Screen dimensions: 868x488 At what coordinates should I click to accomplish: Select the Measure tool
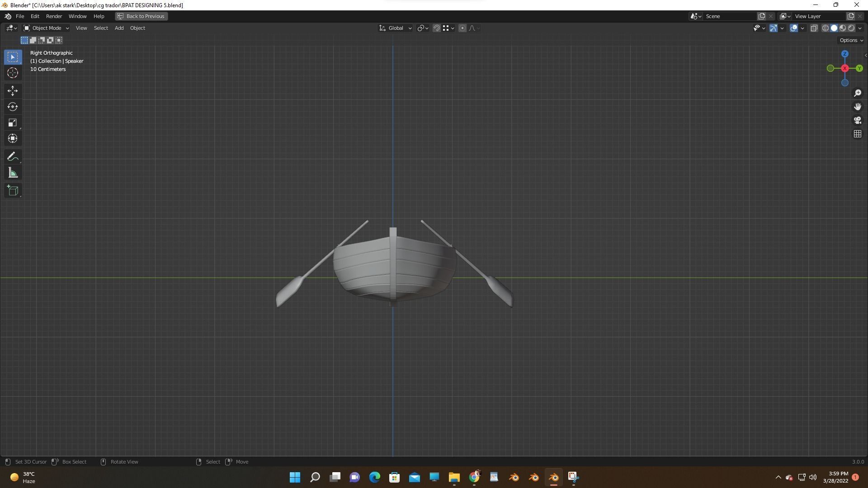click(x=13, y=173)
